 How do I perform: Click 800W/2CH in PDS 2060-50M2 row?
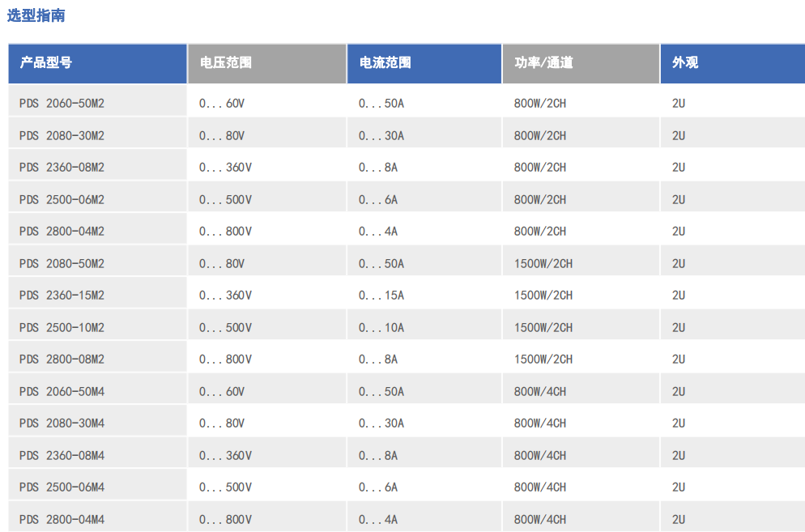540,103
